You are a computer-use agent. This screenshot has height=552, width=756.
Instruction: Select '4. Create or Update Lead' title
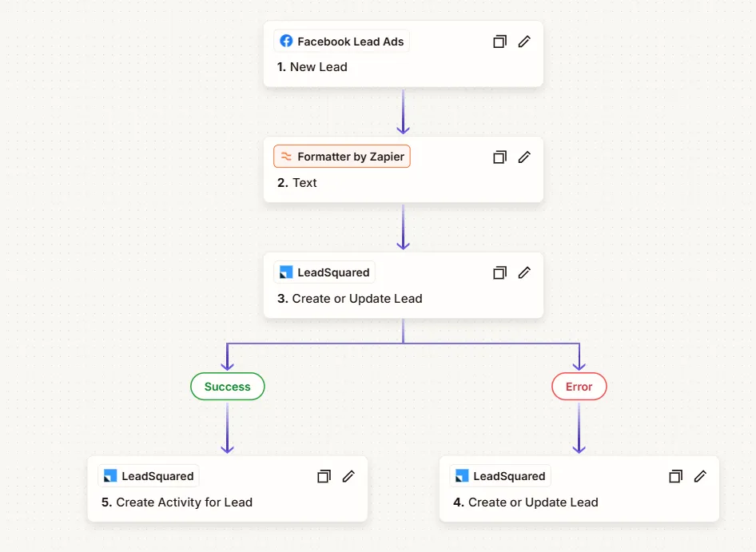pyautogui.click(x=526, y=502)
